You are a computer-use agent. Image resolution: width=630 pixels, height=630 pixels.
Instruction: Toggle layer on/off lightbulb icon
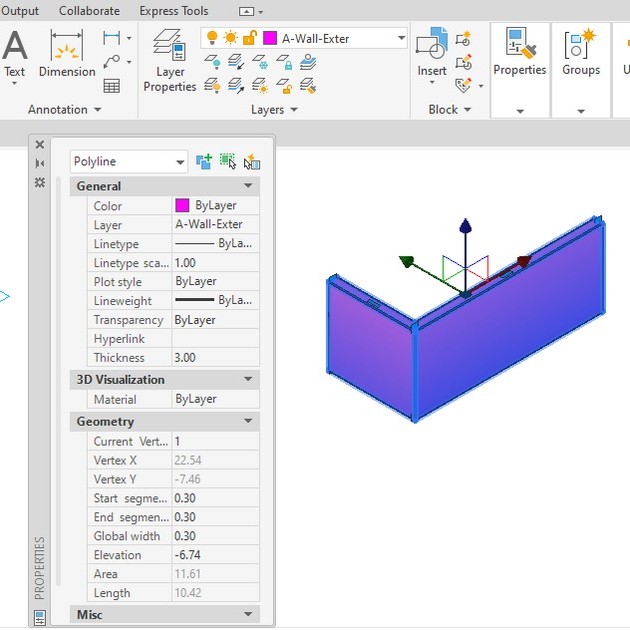[212, 38]
